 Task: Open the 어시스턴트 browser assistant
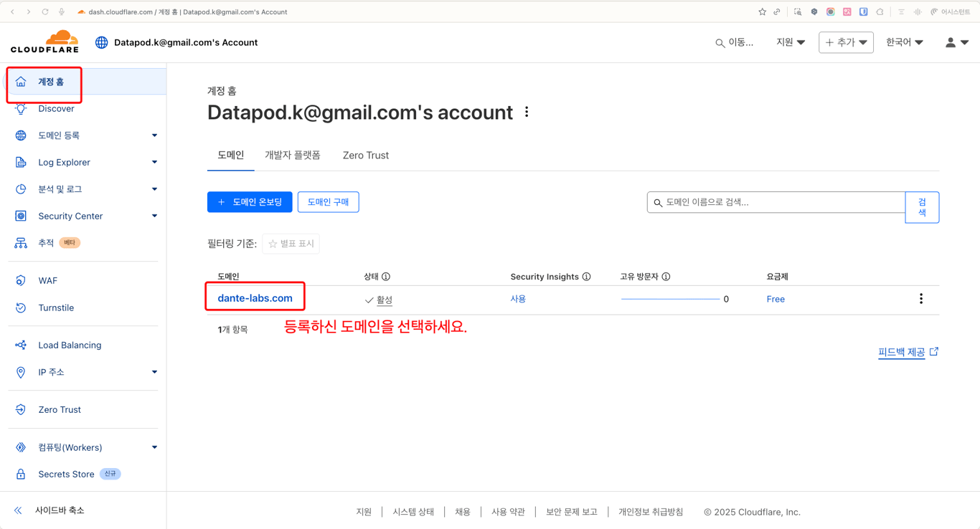(x=950, y=12)
